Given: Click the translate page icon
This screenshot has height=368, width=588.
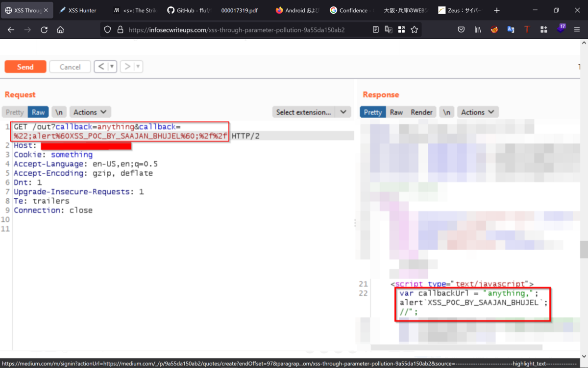Looking at the screenshot, I should click(389, 29).
